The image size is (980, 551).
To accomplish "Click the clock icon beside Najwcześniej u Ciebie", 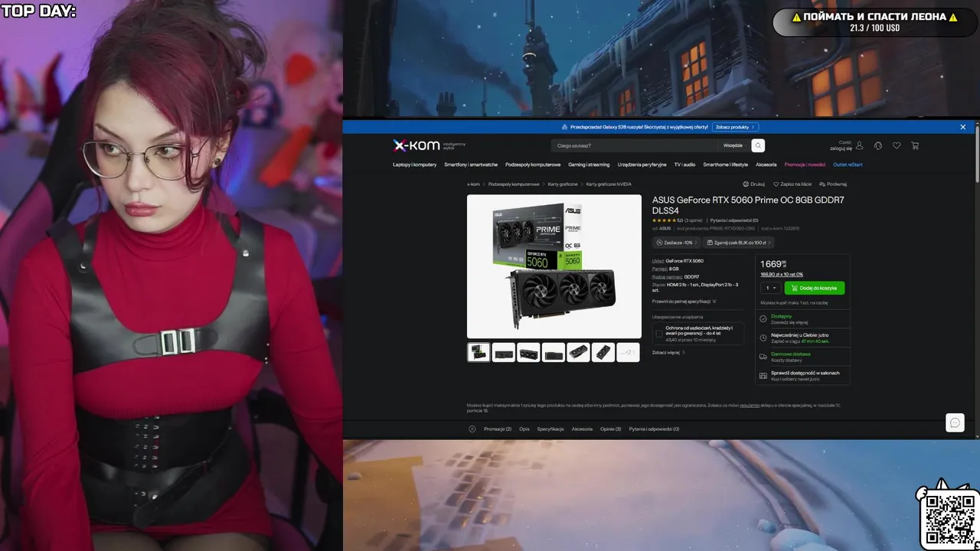I will tap(763, 337).
